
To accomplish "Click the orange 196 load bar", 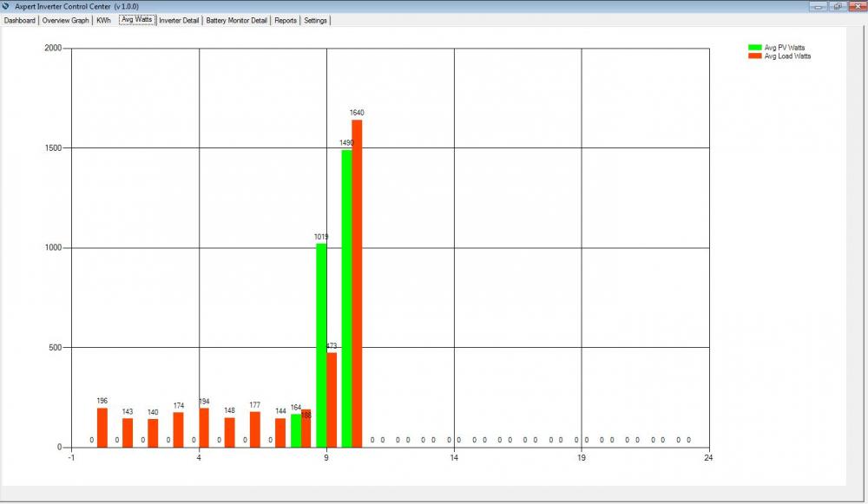I will coord(102,427).
